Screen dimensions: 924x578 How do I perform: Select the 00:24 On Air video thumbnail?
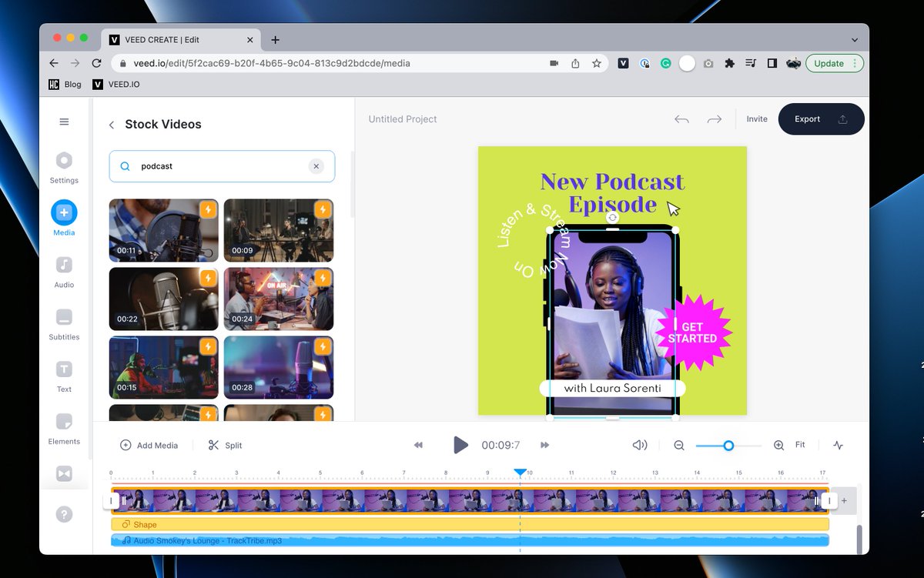tap(279, 299)
